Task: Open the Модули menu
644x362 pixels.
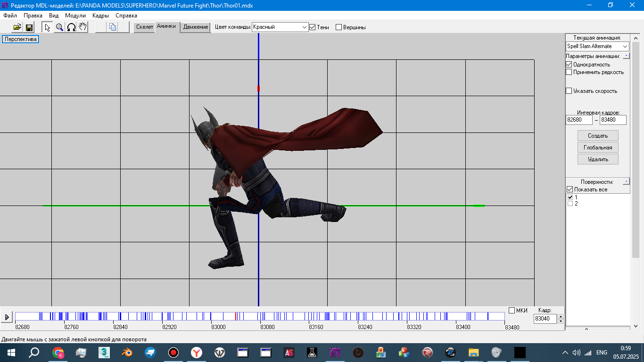Action: coord(75,16)
